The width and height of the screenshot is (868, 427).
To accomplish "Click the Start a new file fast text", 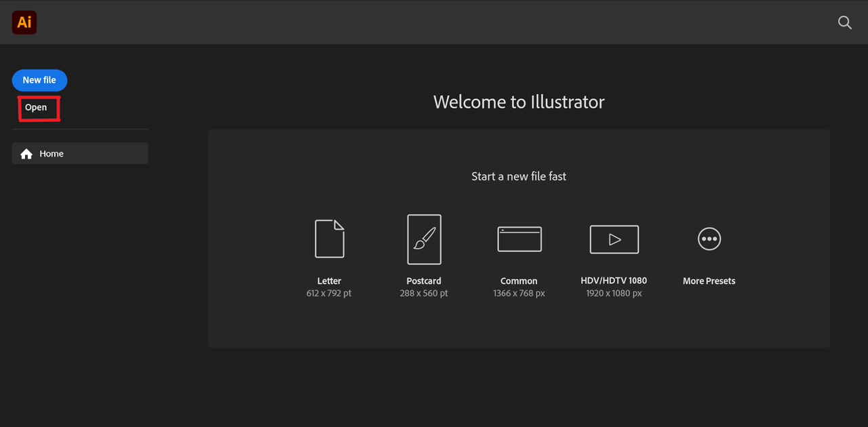I will (519, 176).
